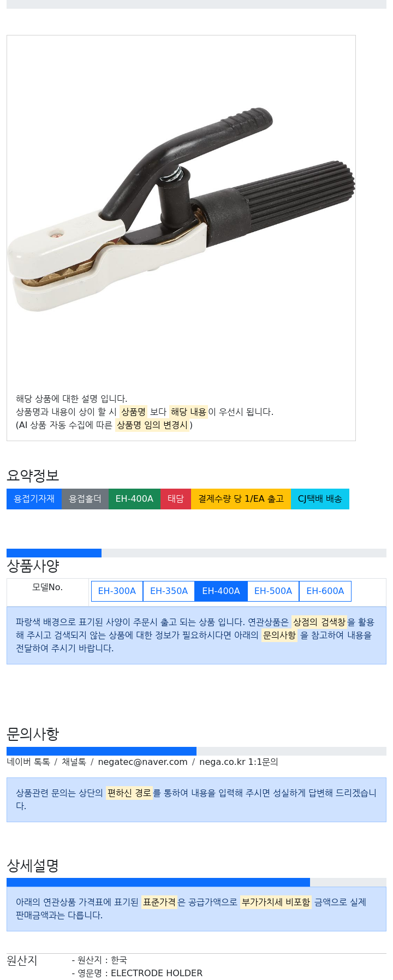Click the 용접홀더 gray tag
This screenshot has width=393, height=980.
click(x=85, y=499)
